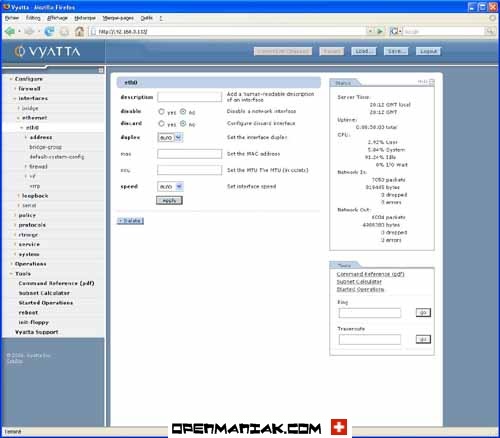This screenshot has height=438, width=500.
Task: Open the third browser menu (View)
Action: click(57, 18)
